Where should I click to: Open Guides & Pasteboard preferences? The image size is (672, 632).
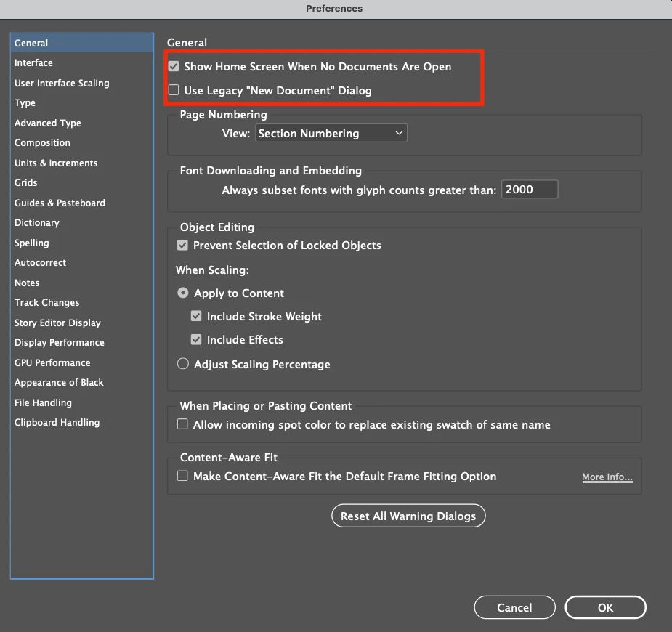pyautogui.click(x=82, y=203)
